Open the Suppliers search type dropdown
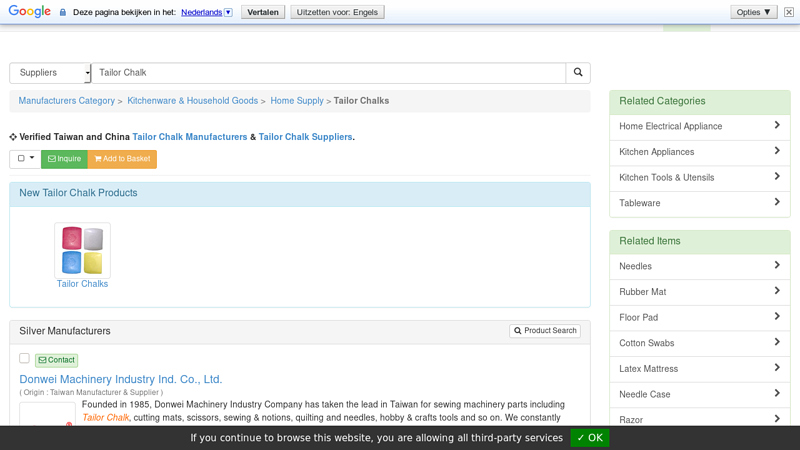This screenshot has width=800, height=450. click(x=50, y=73)
